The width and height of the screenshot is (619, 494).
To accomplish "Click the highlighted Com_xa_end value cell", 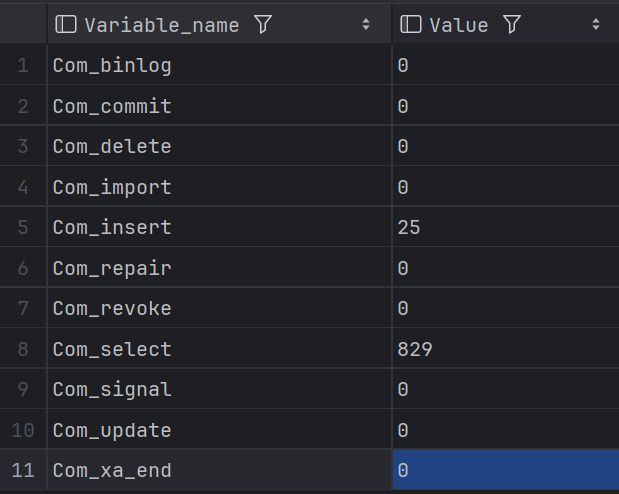I will point(504,470).
